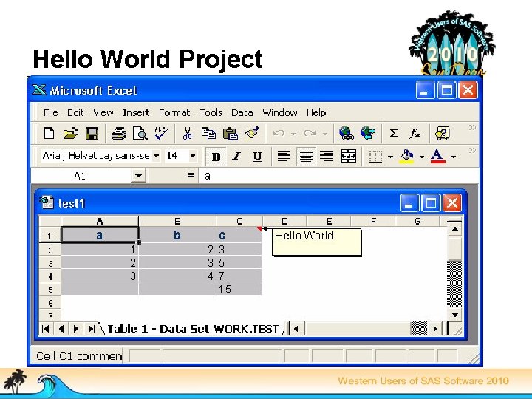Open the File menu
Screen dimensions: 532x399
(x=51, y=112)
